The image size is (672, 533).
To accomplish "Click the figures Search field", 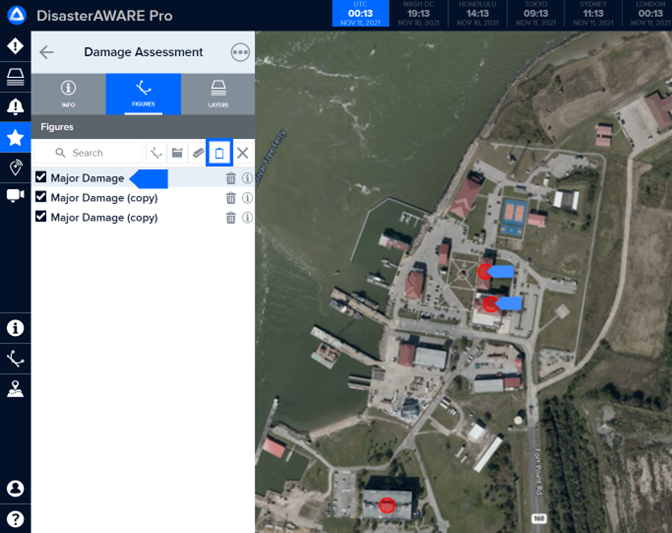I will (x=88, y=153).
